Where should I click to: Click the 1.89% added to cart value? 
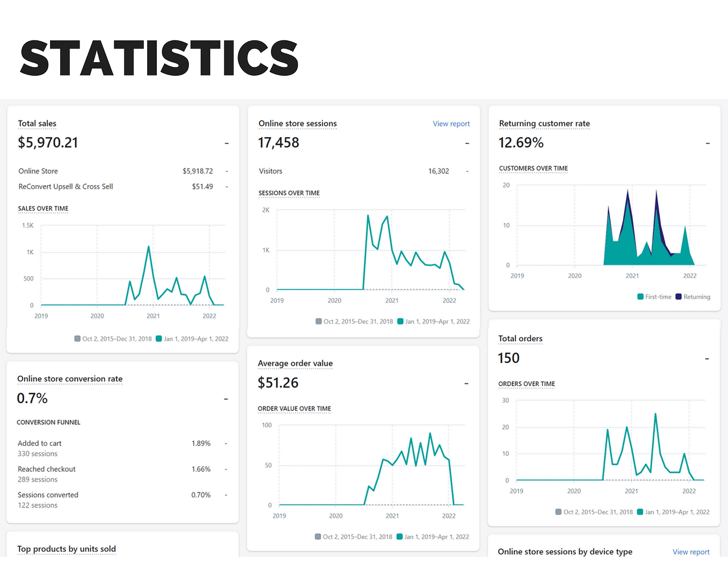point(201,443)
